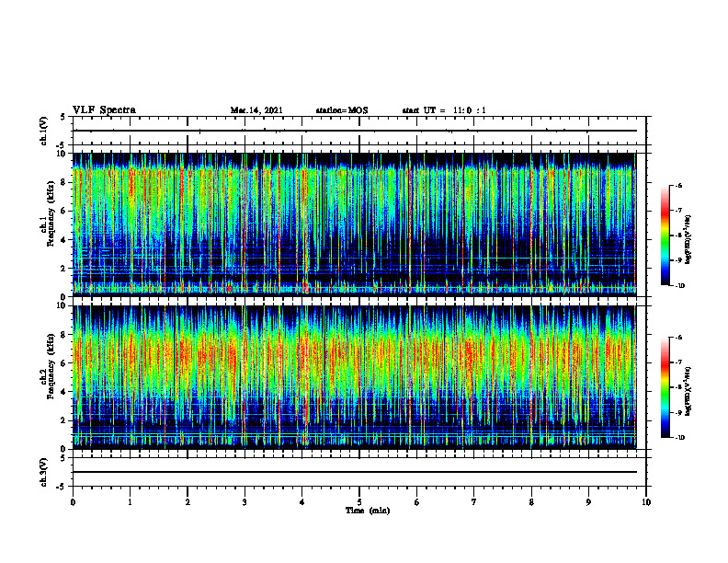The height and width of the screenshot is (563, 728).
Task: Click the time axis tick label '8'
Action: pos(531,502)
